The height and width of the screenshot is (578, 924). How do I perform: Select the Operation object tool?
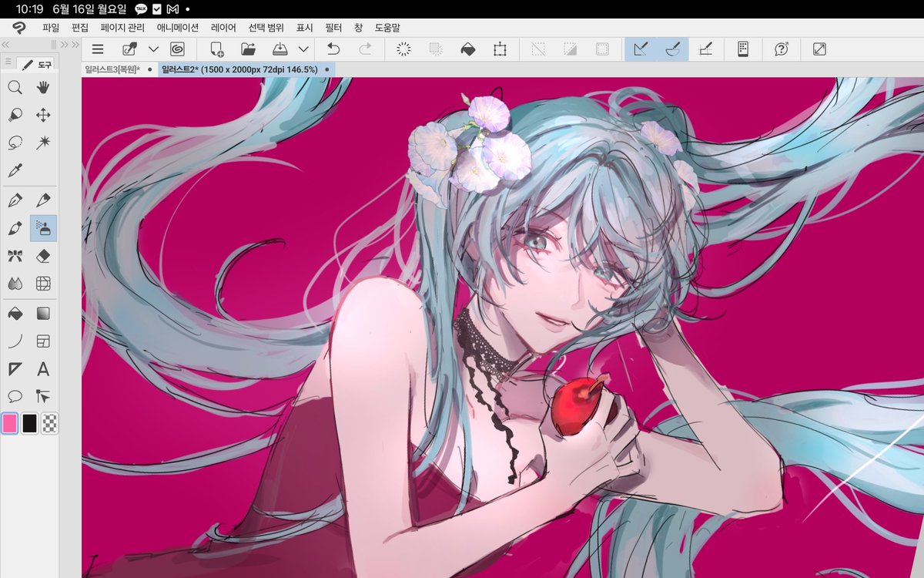pyautogui.click(x=15, y=116)
